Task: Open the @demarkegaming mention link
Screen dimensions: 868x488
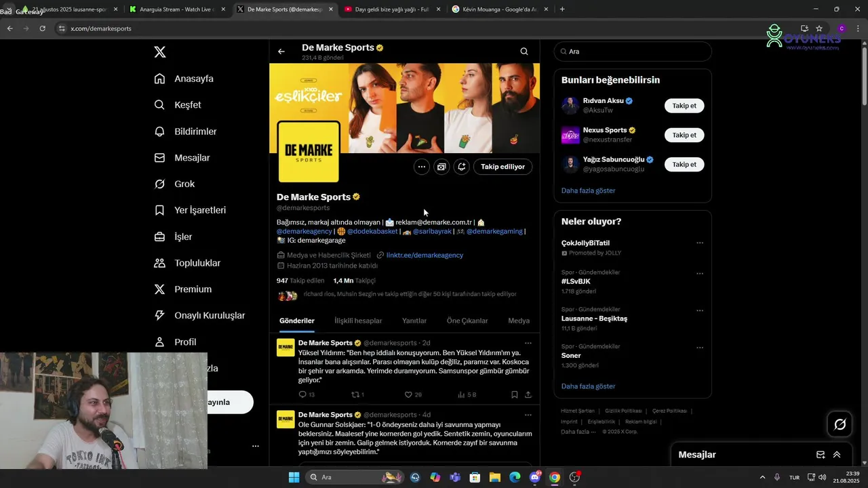Action: point(494,232)
